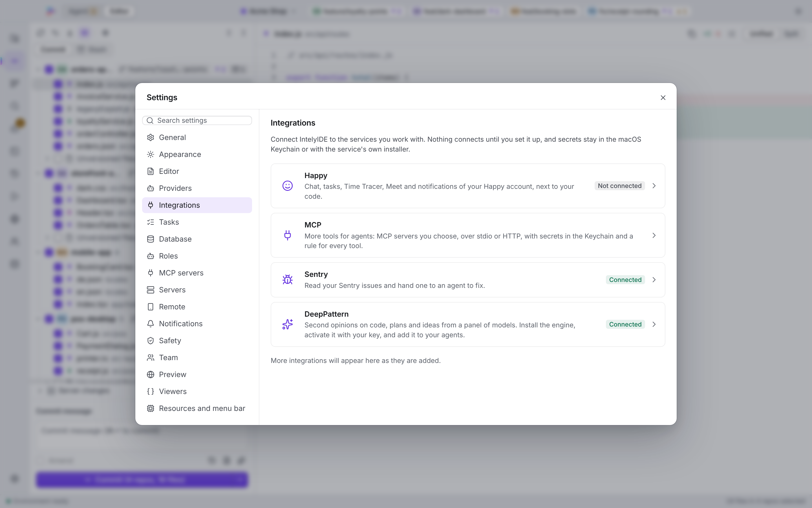Close the Settings dialog
The image size is (812, 508).
click(x=663, y=97)
